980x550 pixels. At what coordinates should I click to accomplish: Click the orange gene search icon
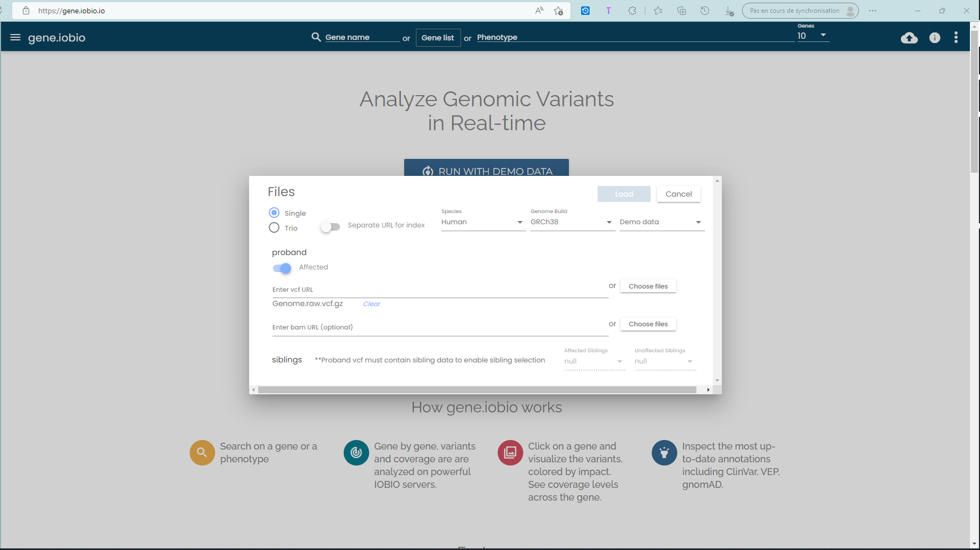pos(202,452)
